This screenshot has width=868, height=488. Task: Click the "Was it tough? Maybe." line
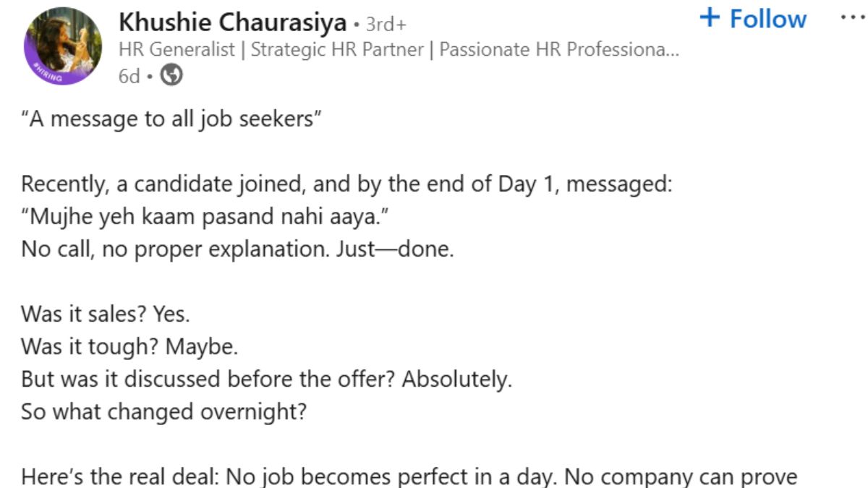129,347
